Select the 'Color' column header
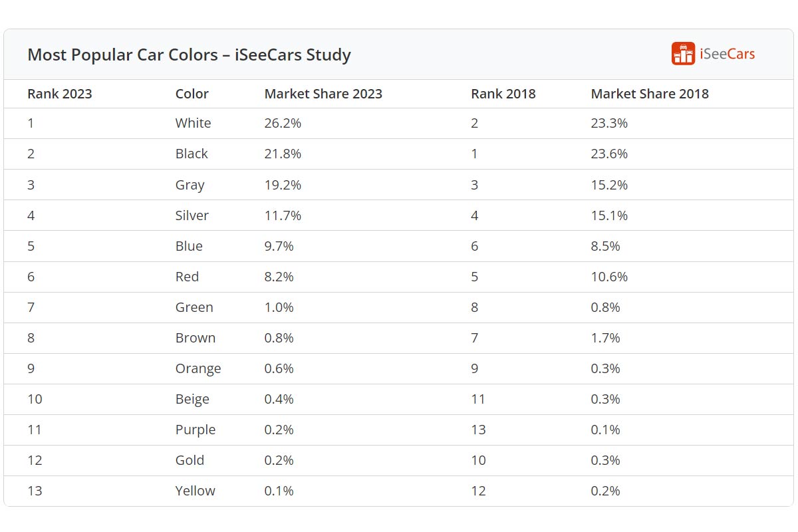This screenshot has width=798, height=532. [192, 94]
